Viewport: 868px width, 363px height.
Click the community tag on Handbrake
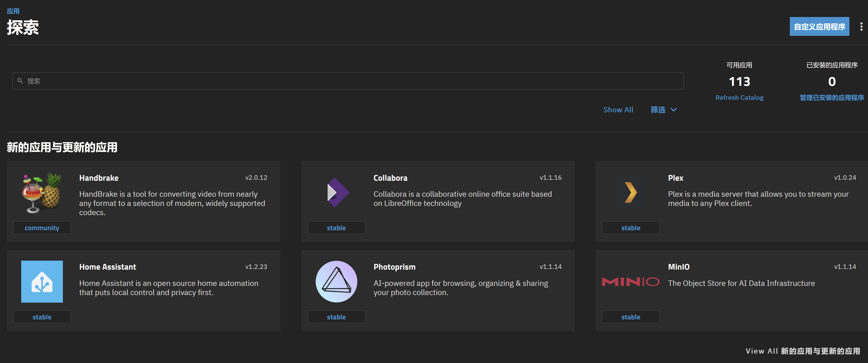[x=42, y=228]
